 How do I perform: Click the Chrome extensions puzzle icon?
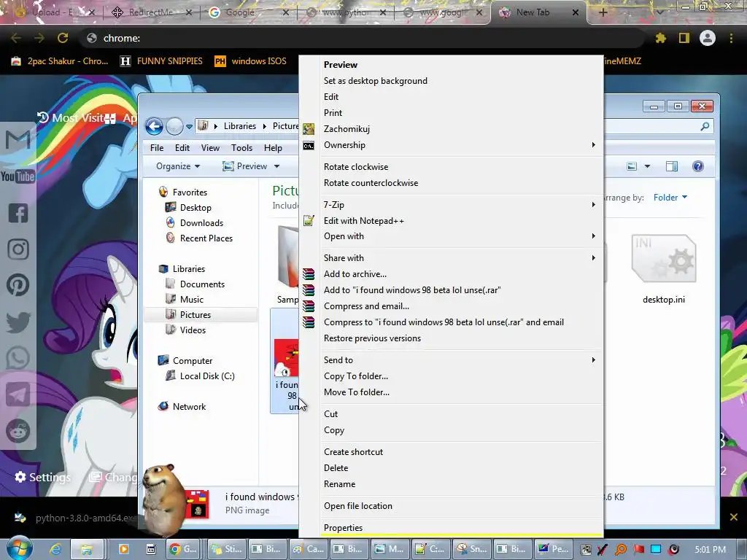(x=661, y=38)
